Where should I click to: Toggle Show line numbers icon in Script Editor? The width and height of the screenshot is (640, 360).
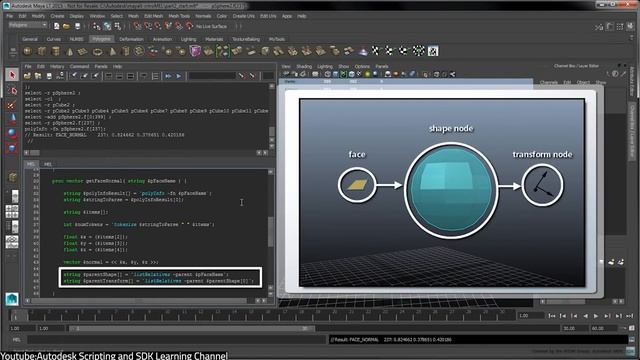click(156, 76)
